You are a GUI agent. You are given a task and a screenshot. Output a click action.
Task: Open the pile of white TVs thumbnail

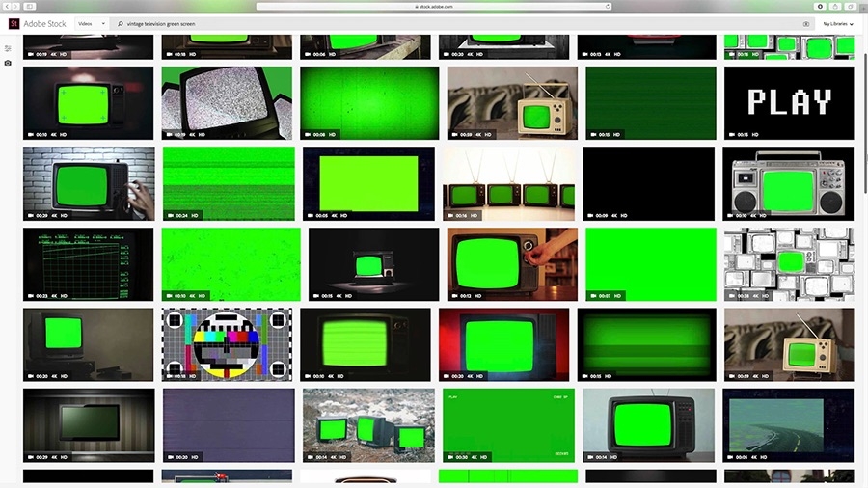(x=789, y=264)
